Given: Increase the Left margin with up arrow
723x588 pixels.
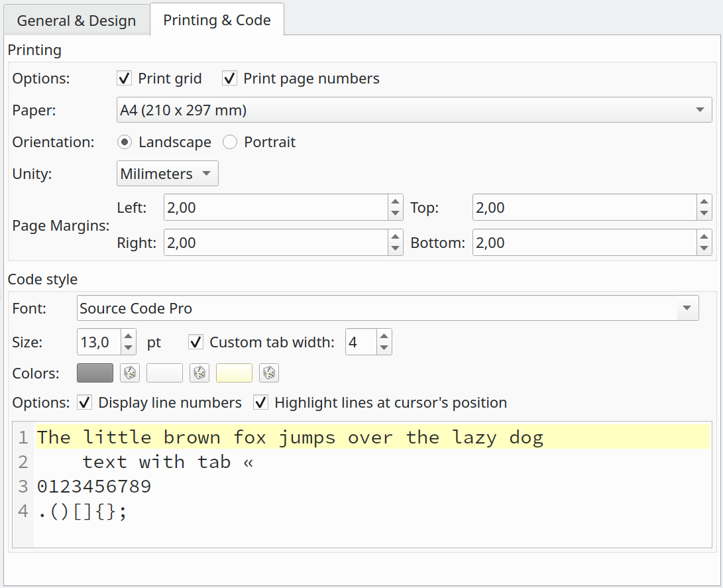Looking at the screenshot, I should 395,202.
